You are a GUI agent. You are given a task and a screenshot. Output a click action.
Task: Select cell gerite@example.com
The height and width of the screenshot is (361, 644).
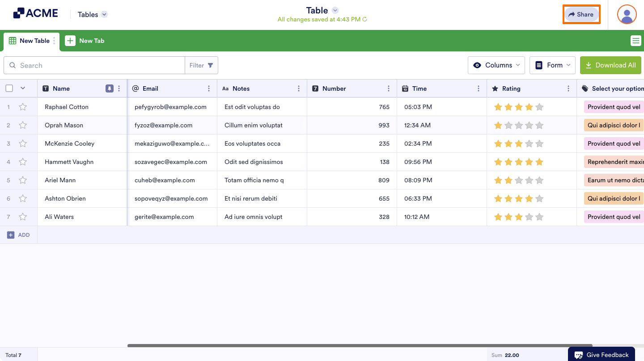tap(172, 217)
